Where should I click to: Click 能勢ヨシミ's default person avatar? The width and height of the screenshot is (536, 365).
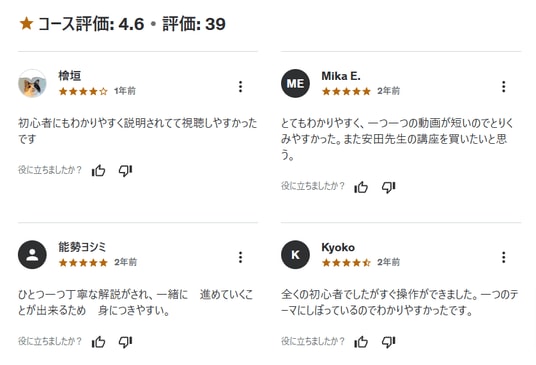pyautogui.click(x=32, y=255)
